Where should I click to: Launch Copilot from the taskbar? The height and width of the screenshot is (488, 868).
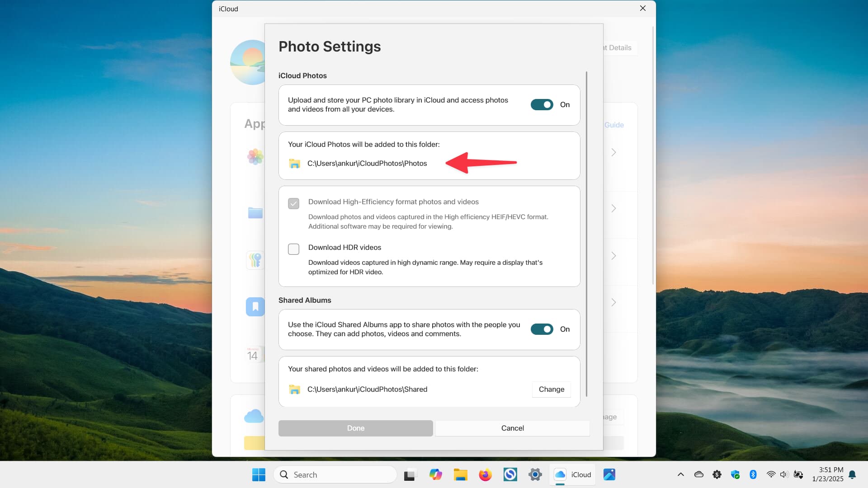pyautogui.click(x=435, y=475)
